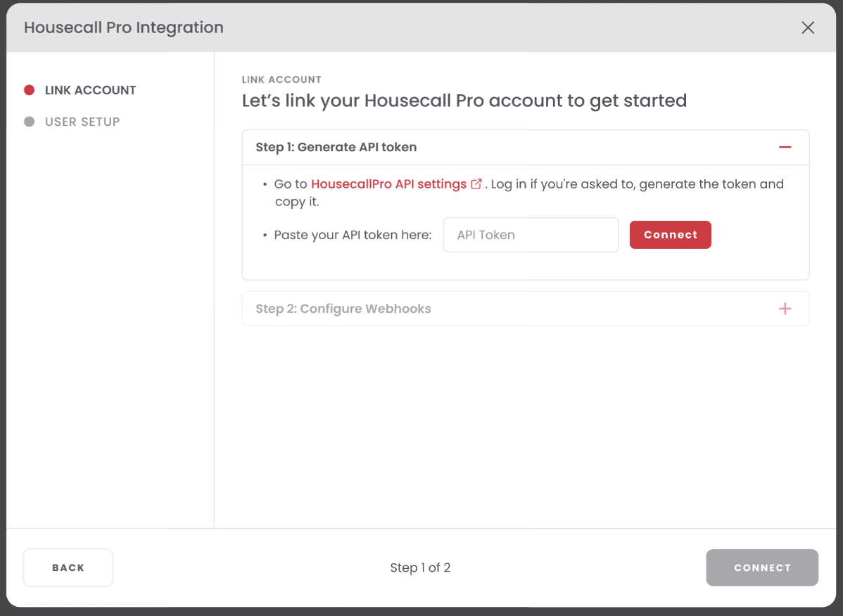The width and height of the screenshot is (843, 616).
Task: Expand Step 2 with the plus icon
Action: pyautogui.click(x=785, y=309)
